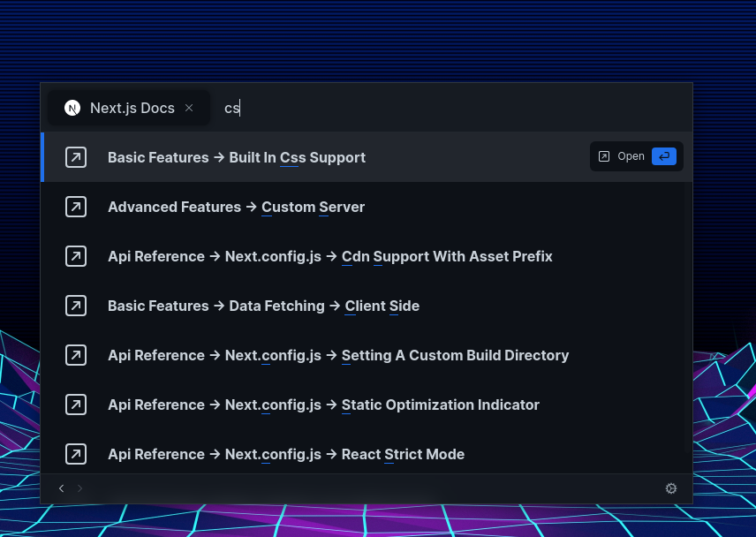Select the Advanced Features → Custom Server result
The image size is (756, 537).
click(x=367, y=207)
